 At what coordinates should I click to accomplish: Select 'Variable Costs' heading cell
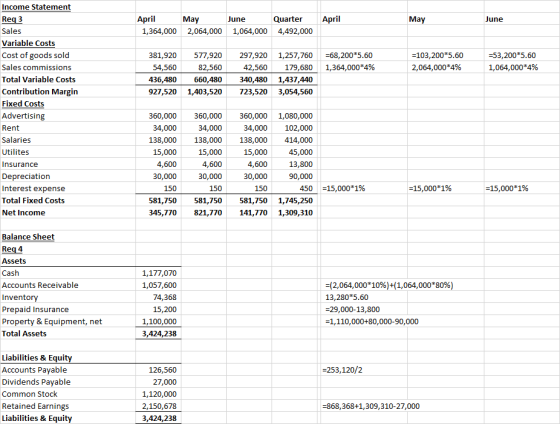(28, 43)
